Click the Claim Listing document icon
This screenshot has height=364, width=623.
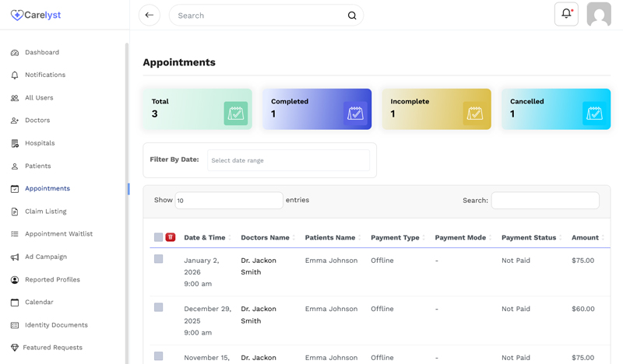(x=15, y=212)
